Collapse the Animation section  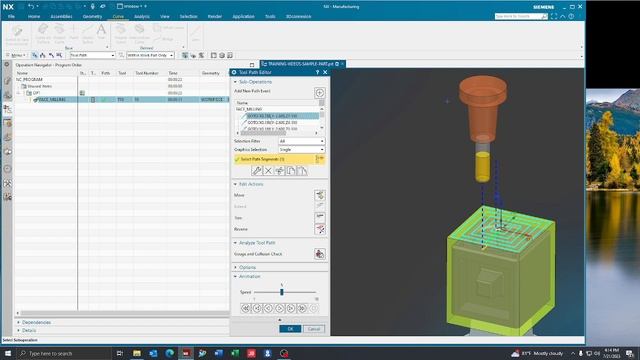point(235,277)
